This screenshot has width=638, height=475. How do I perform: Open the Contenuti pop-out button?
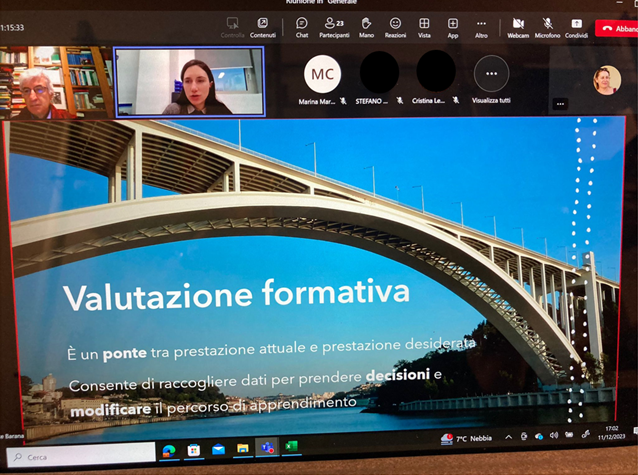263,27
